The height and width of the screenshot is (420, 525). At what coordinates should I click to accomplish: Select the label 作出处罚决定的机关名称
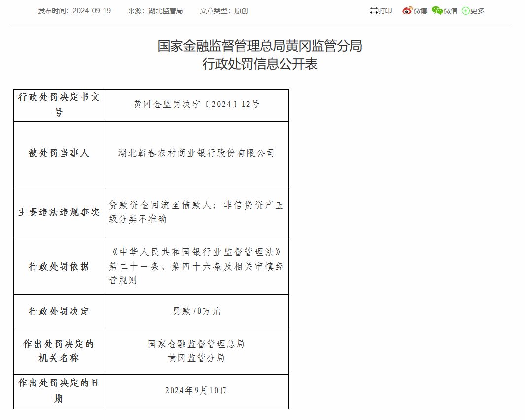(59, 351)
